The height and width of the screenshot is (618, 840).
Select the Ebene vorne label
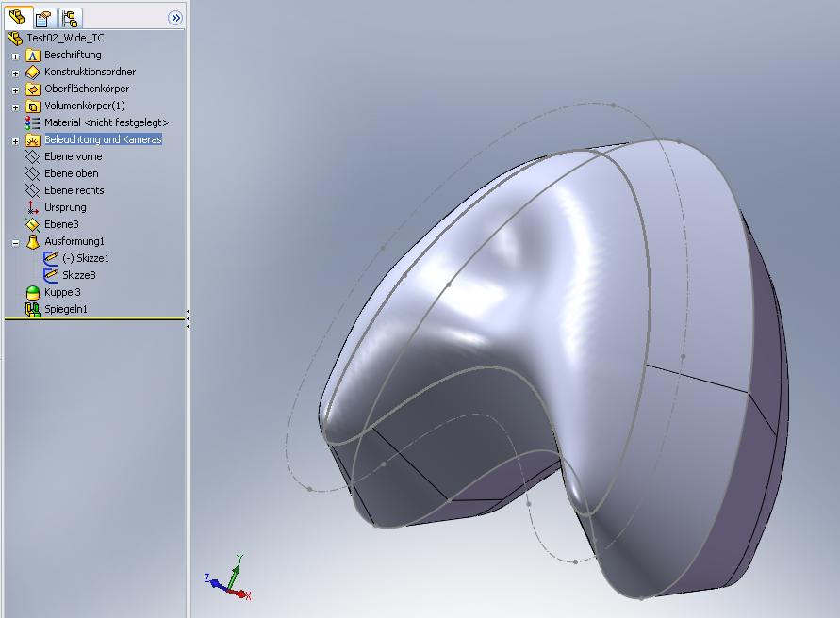pos(73,156)
